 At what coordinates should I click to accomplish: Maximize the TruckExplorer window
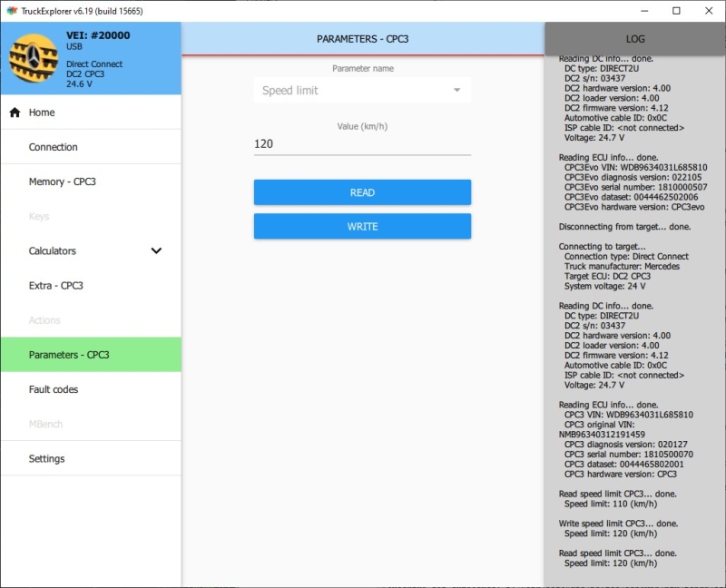pyautogui.click(x=676, y=11)
